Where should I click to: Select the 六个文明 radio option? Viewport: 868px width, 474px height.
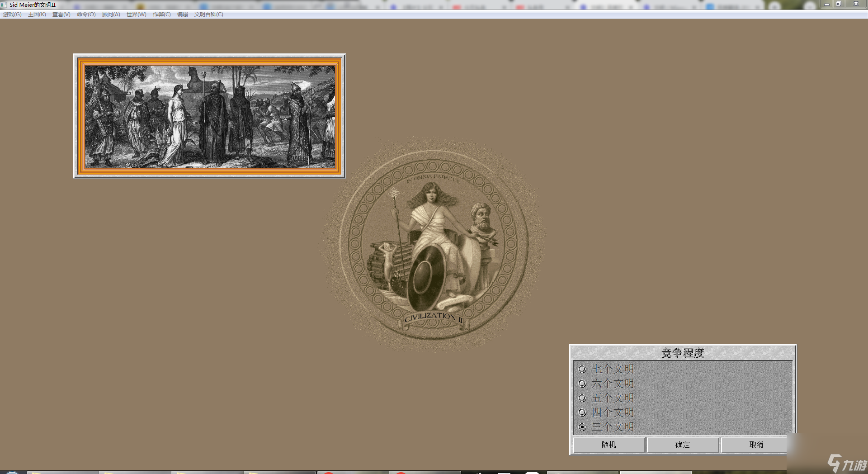[607, 384]
